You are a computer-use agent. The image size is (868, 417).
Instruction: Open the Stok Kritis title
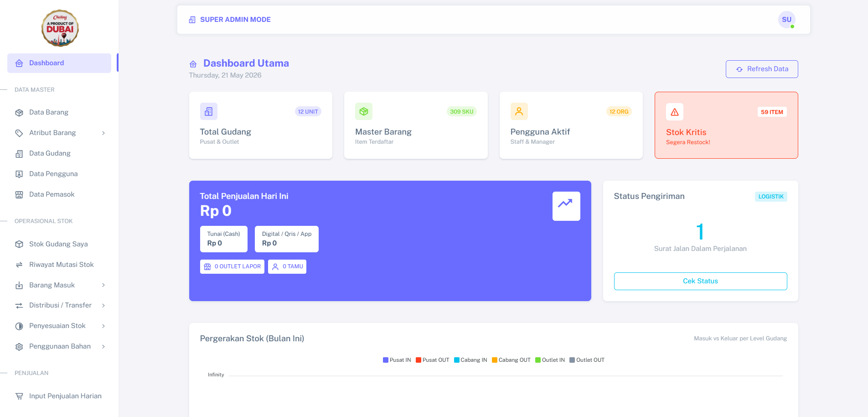click(686, 132)
